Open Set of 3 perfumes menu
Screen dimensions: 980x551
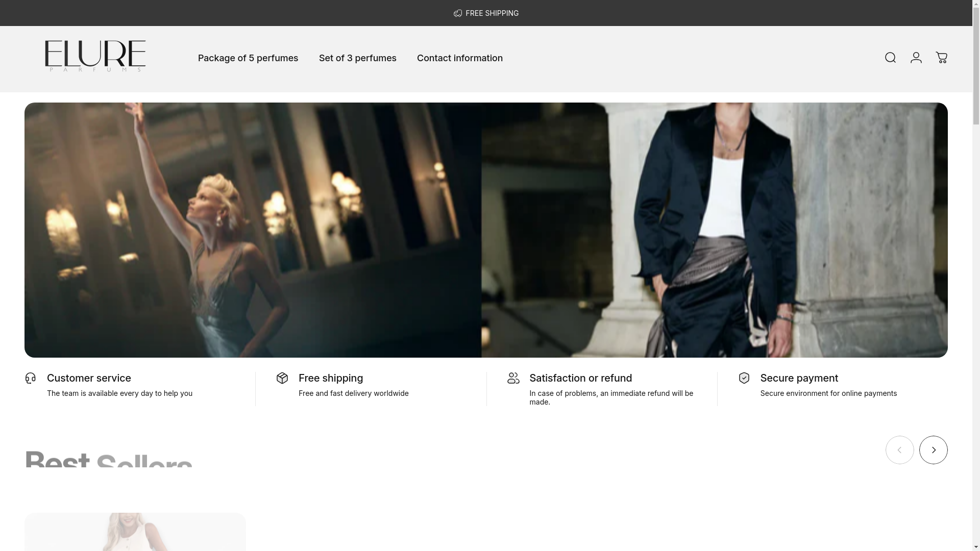[357, 58]
